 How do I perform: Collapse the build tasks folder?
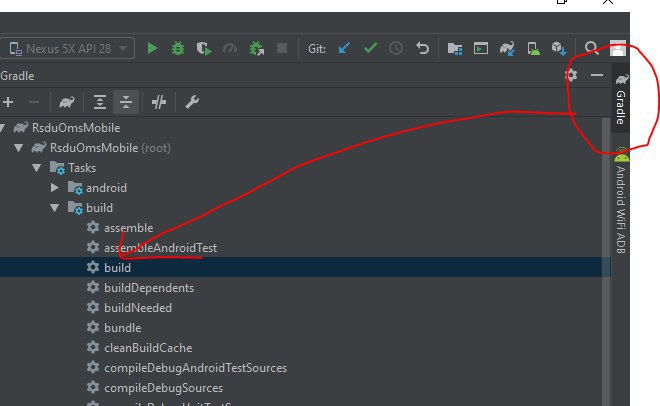(x=55, y=208)
